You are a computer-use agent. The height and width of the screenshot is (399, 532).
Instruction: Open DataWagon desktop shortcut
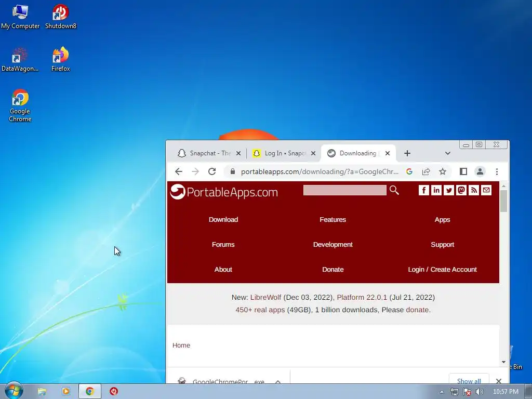(x=20, y=60)
